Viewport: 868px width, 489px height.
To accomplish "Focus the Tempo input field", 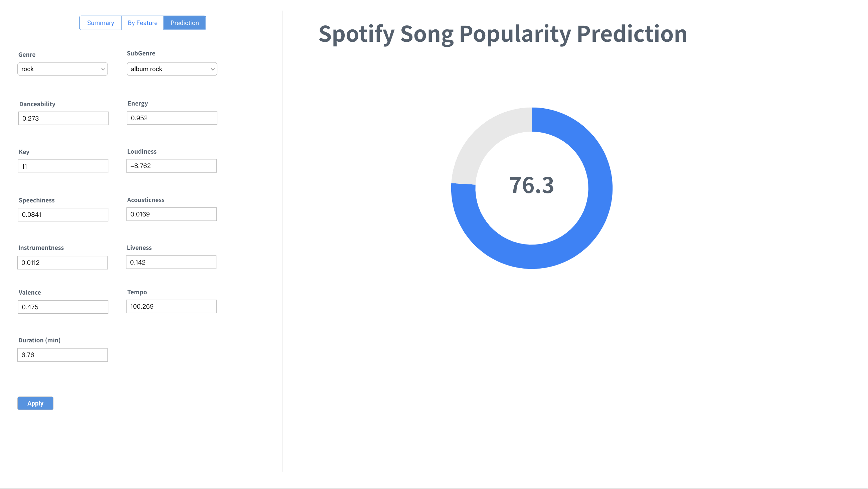I will pyautogui.click(x=172, y=306).
